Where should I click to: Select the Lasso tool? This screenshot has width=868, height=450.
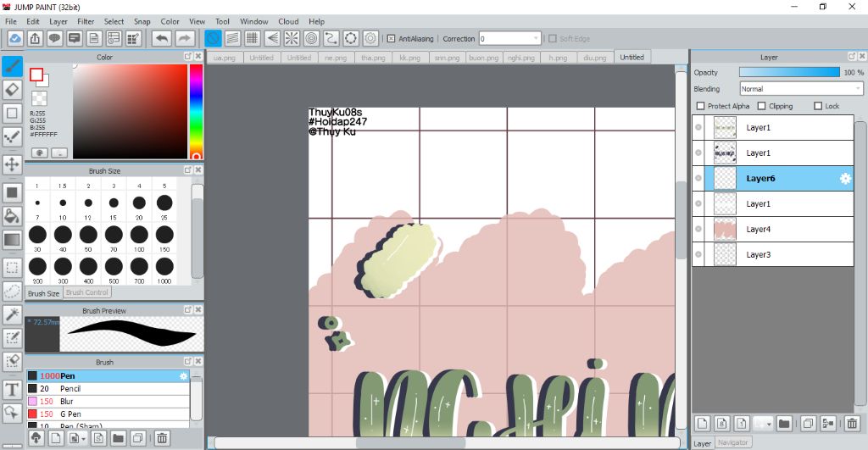pyautogui.click(x=12, y=292)
